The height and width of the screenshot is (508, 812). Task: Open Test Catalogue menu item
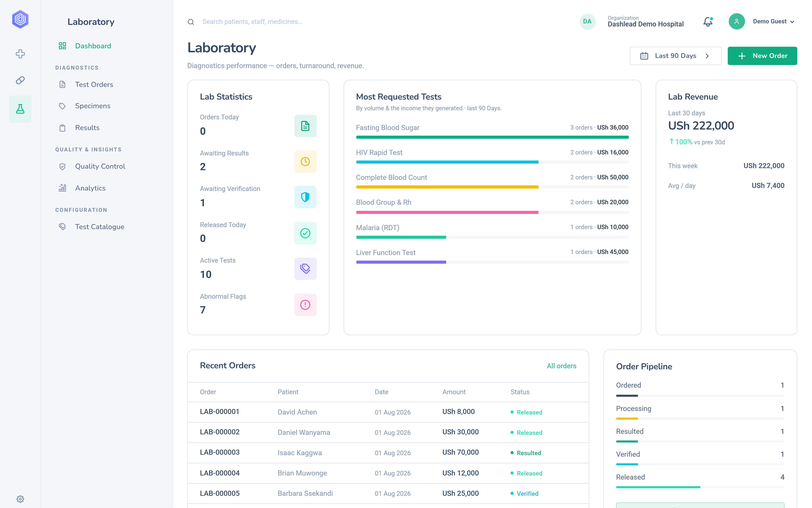tap(92, 227)
